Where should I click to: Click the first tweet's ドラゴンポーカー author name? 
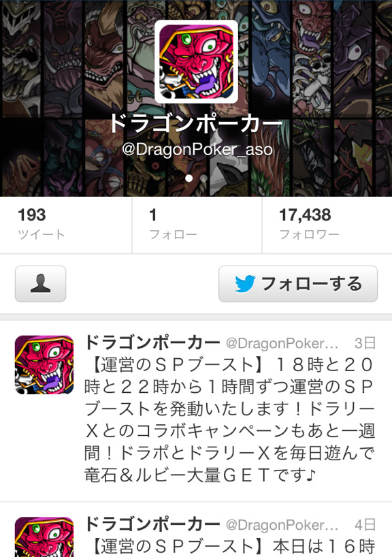tap(152, 343)
